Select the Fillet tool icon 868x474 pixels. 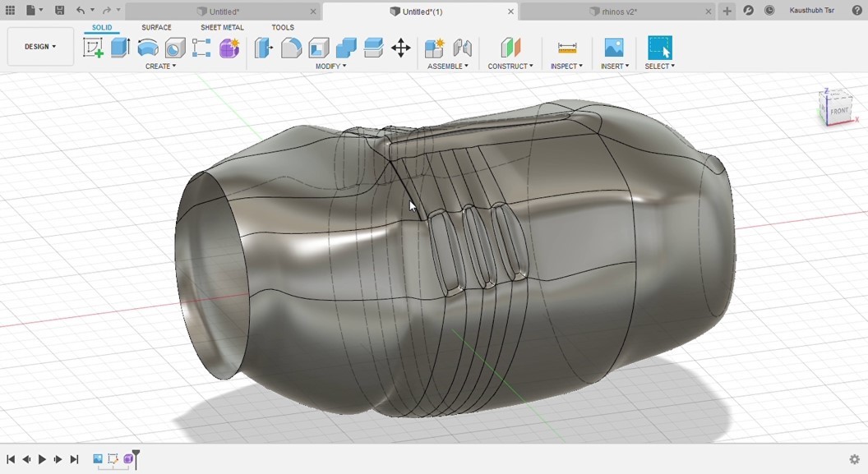pos(291,48)
